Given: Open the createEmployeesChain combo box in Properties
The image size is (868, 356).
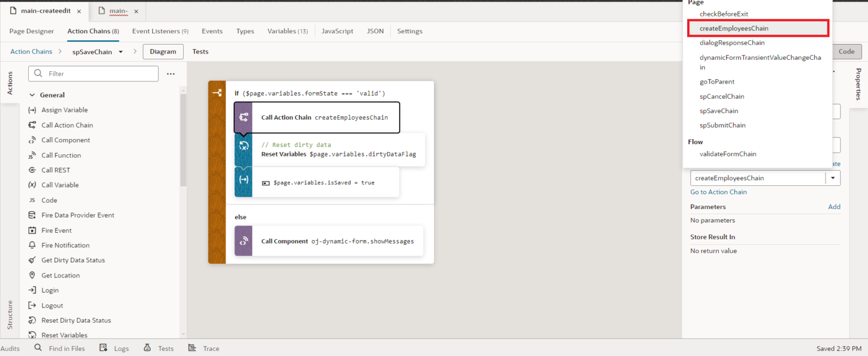Looking at the screenshot, I should [833, 177].
